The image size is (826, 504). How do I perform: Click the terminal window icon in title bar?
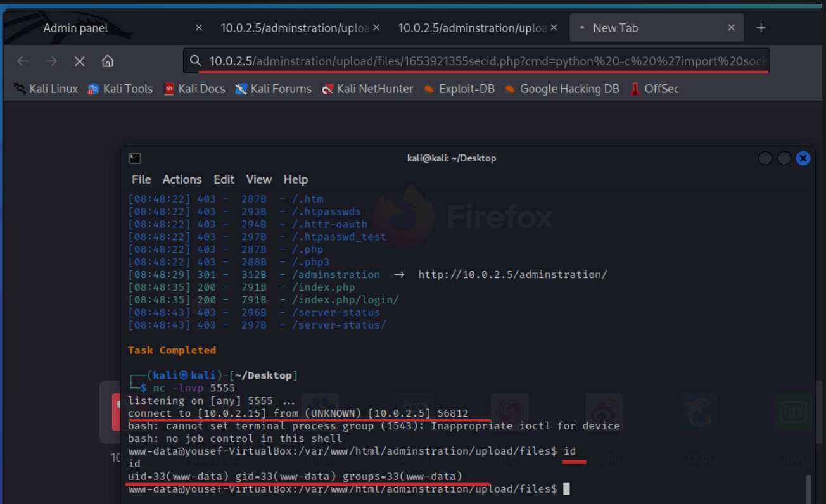(134, 158)
